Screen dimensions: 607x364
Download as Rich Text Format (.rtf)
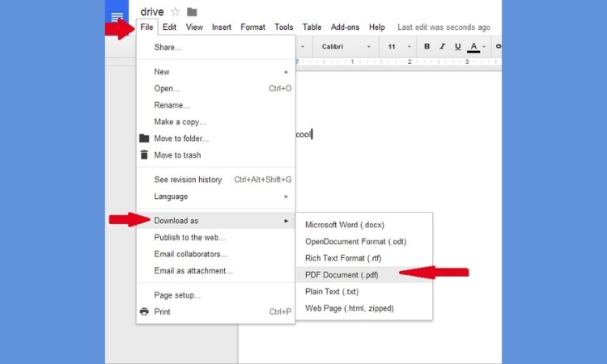click(x=364, y=258)
